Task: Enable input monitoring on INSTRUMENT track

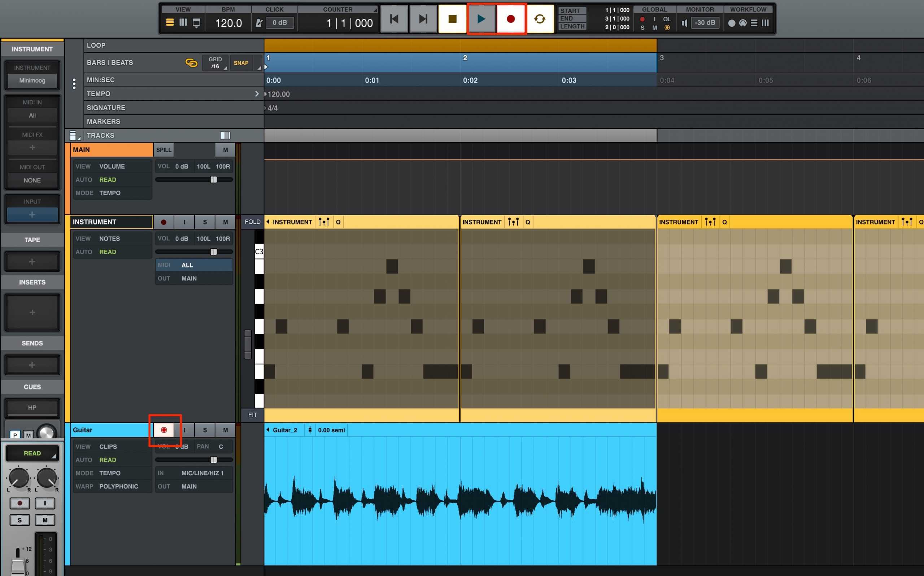Action: [184, 222]
